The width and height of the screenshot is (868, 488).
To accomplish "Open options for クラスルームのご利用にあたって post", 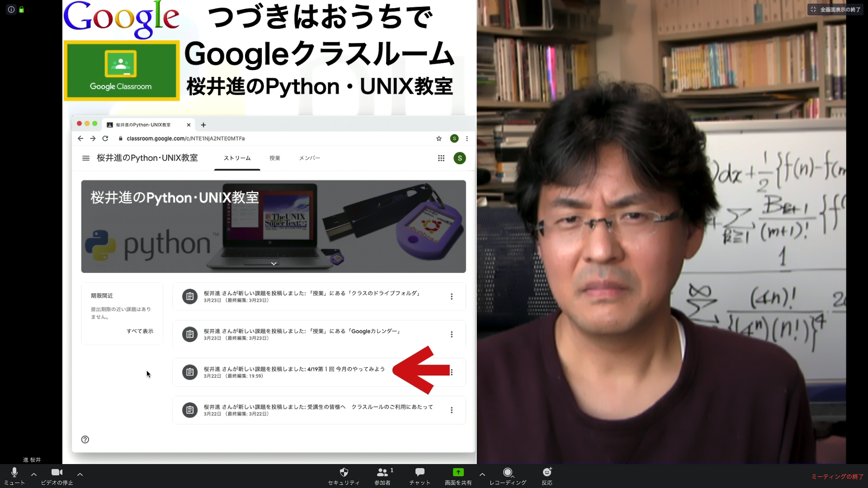I will pos(451,410).
